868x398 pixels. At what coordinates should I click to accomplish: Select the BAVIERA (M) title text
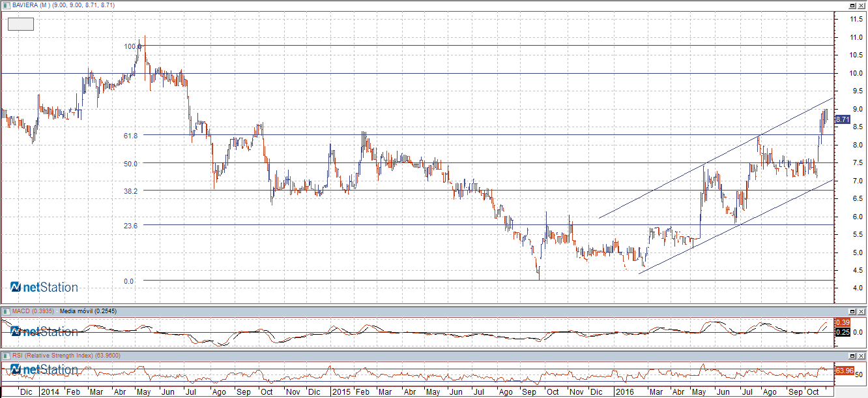31,5
